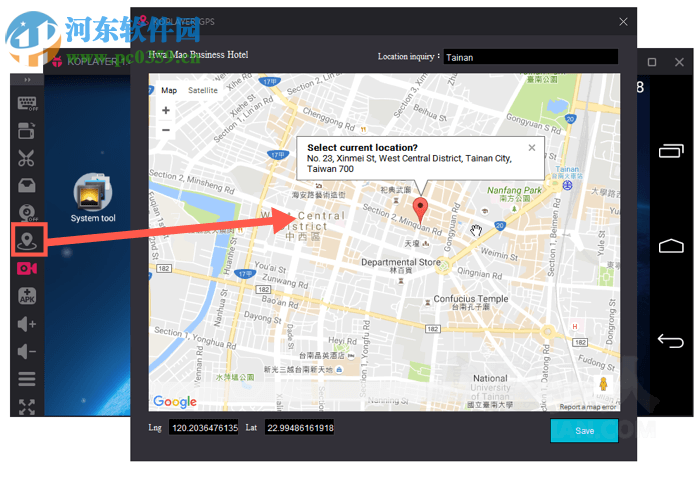This screenshot has height=477, width=700.
Task: Tap the Android home button
Action: point(671,246)
